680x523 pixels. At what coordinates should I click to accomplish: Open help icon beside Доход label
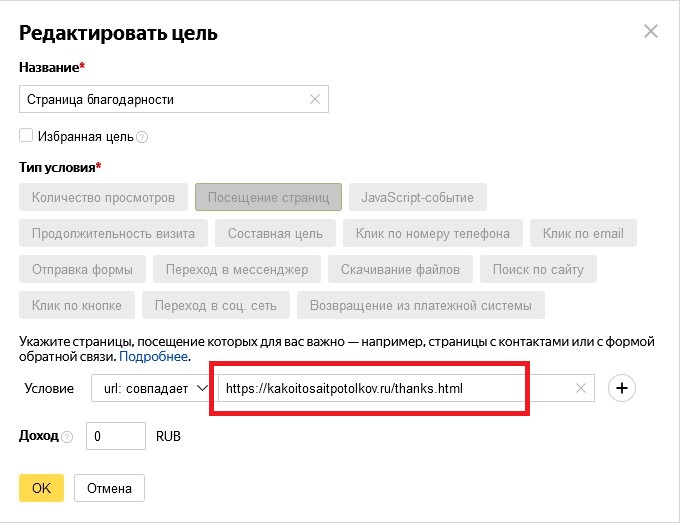(x=67, y=437)
